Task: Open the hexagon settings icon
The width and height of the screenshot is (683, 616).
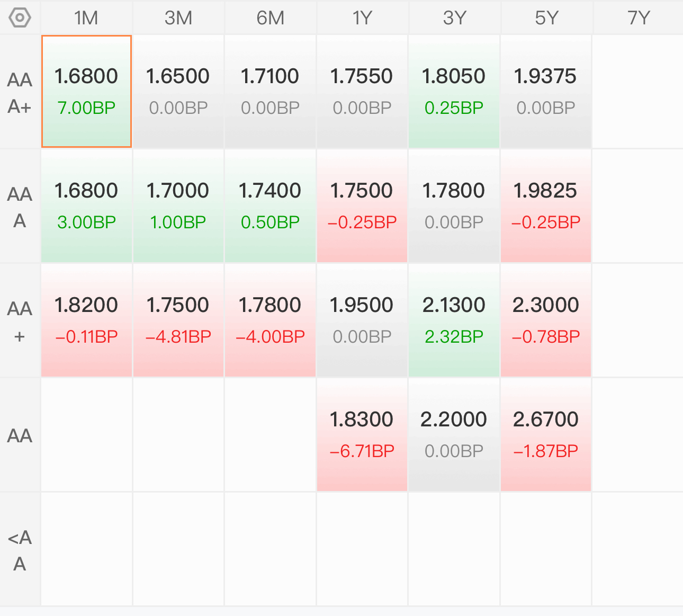Action: (x=20, y=18)
